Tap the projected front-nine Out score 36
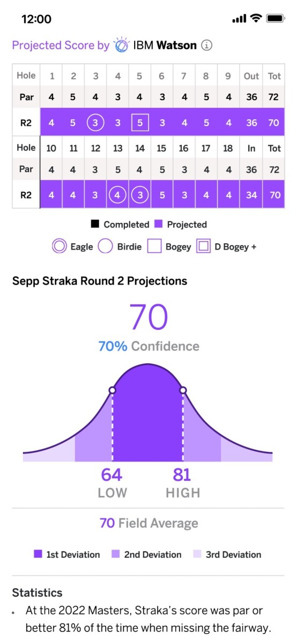This screenshot has width=297, height=644. tap(251, 122)
